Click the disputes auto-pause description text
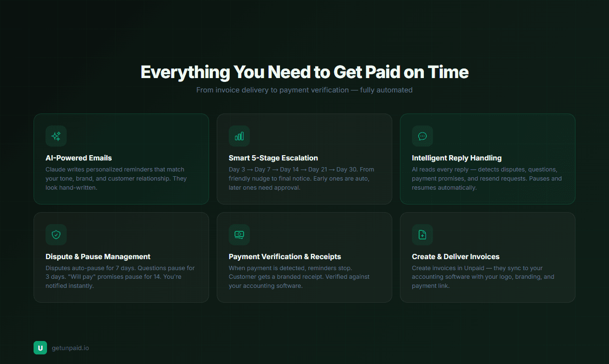609x364 pixels. (120, 277)
